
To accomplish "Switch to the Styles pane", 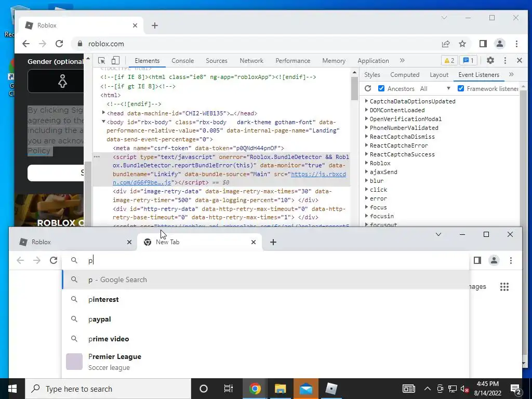I will [372, 75].
